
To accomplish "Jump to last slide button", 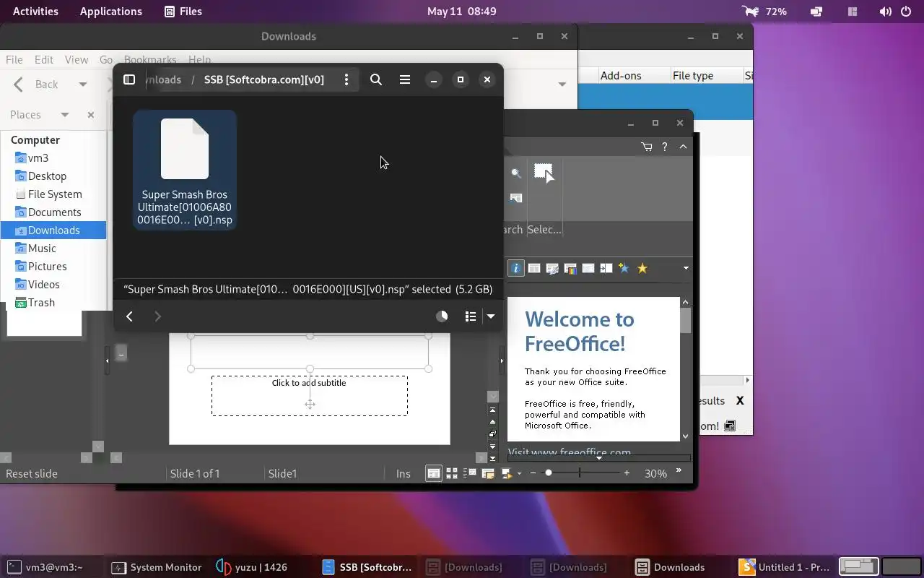I will point(493,457).
